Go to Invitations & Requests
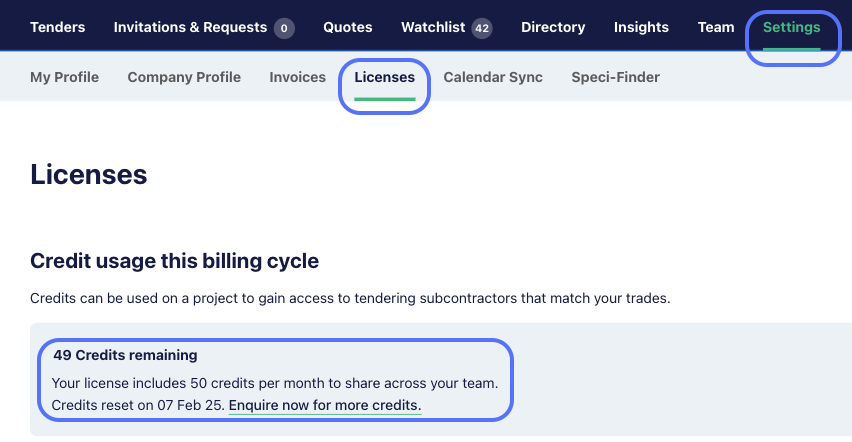The width and height of the screenshot is (852, 442). click(x=190, y=27)
